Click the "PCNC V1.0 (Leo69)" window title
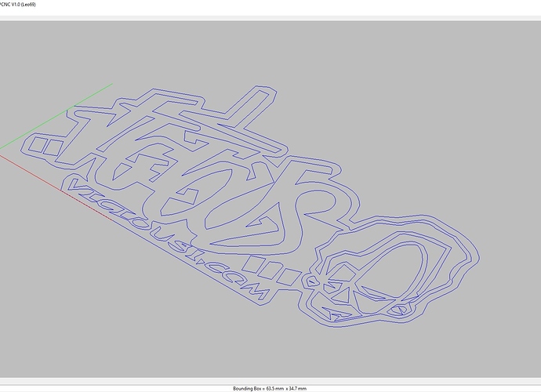Image resolution: width=541 pixels, height=392 pixels. point(17,5)
